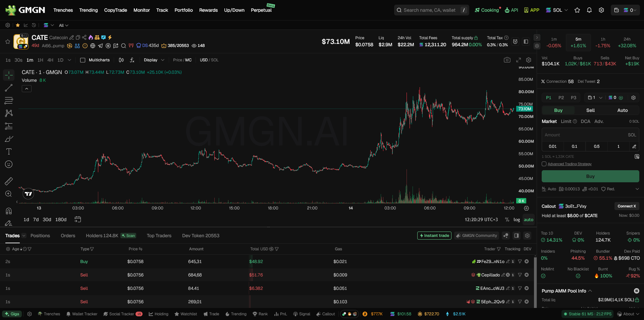The height and width of the screenshot is (320, 644).
Task: Select the ruler measure tool
Action: click(9, 181)
